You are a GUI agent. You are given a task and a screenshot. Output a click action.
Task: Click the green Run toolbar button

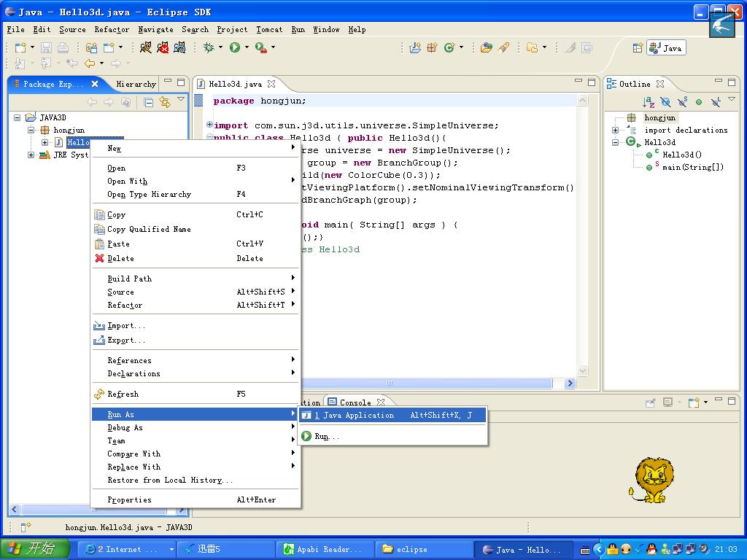(235, 47)
